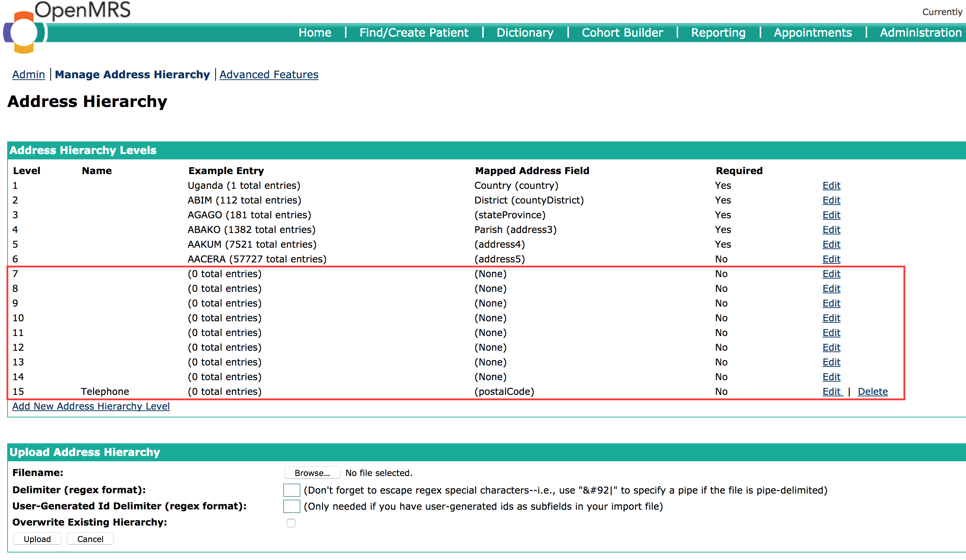The height and width of the screenshot is (560, 966).
Task: Open the Administration menu
Action: [x=920, y=33]
